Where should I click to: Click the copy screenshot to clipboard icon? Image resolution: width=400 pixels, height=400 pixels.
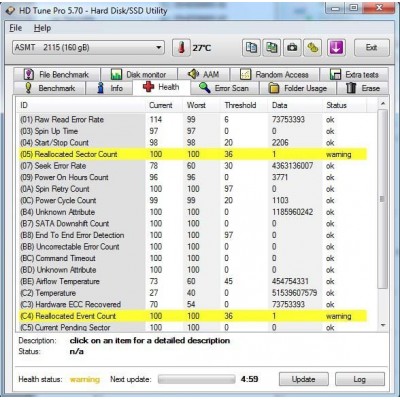(272, 48)
